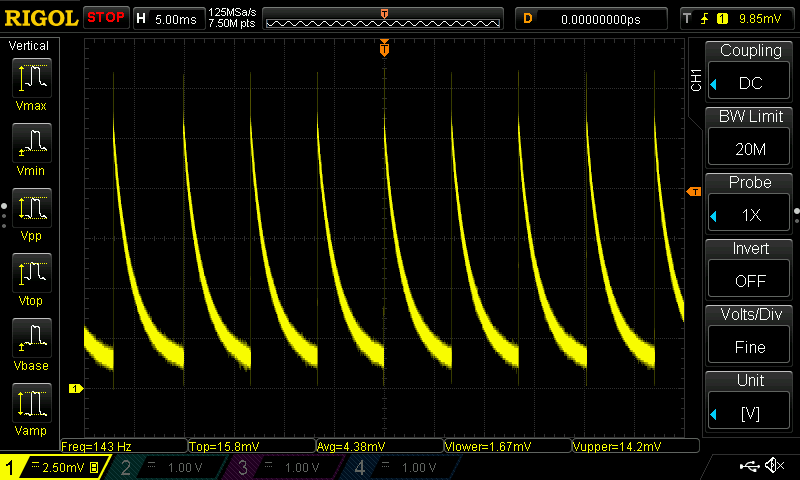This screenshot has height=480, width=800.
Task: Click the Top=15.8mV measurement
Action: [x=252, y=446]
